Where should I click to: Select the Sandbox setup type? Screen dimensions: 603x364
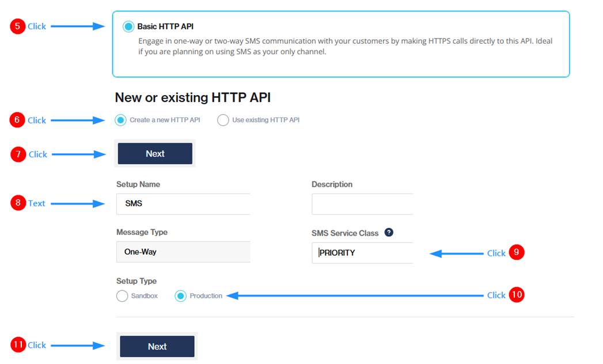122,296
